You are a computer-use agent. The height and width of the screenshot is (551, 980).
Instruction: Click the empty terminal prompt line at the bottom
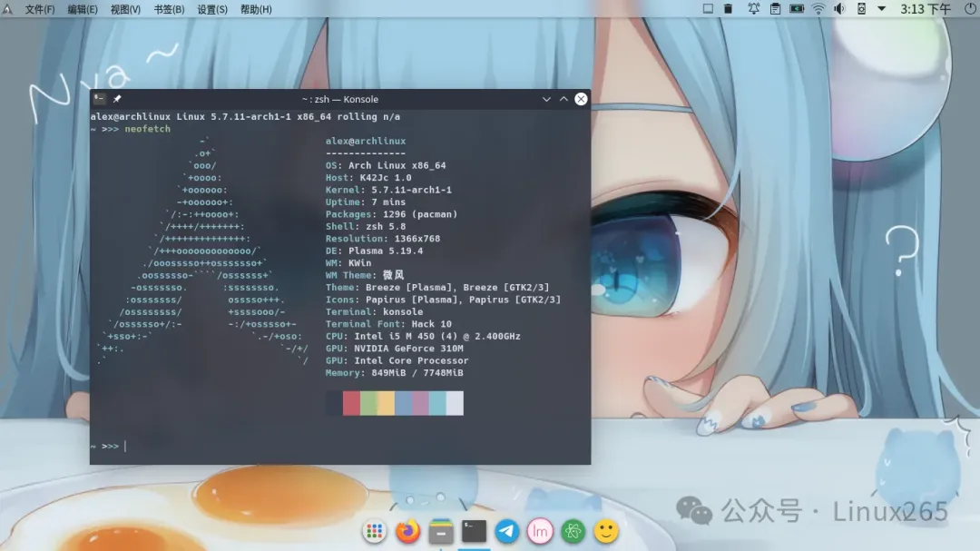pyautogui.click(x=340, y=446)
